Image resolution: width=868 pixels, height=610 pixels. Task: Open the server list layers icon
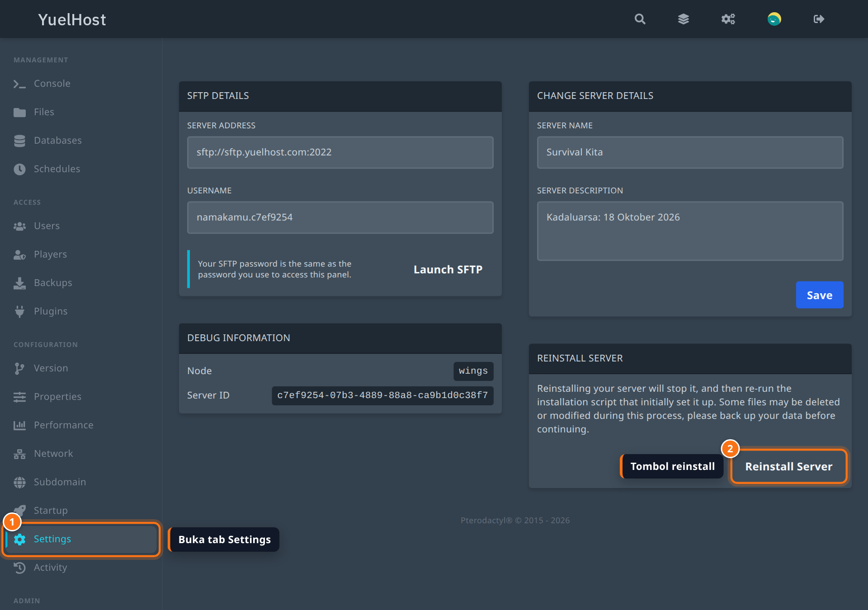click(x=684, y=19)
